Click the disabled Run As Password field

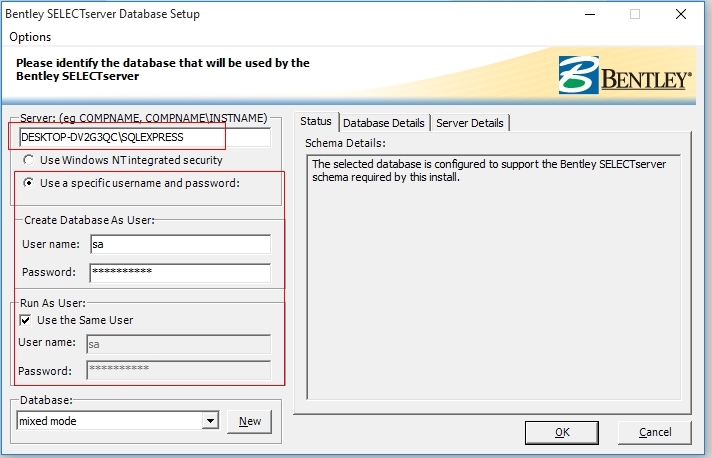pos(178,370)
